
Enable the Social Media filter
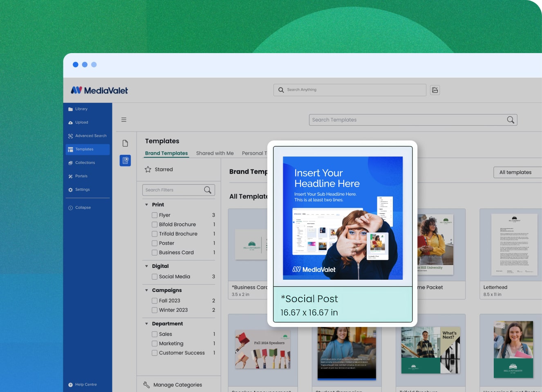[x=155, y=276]
